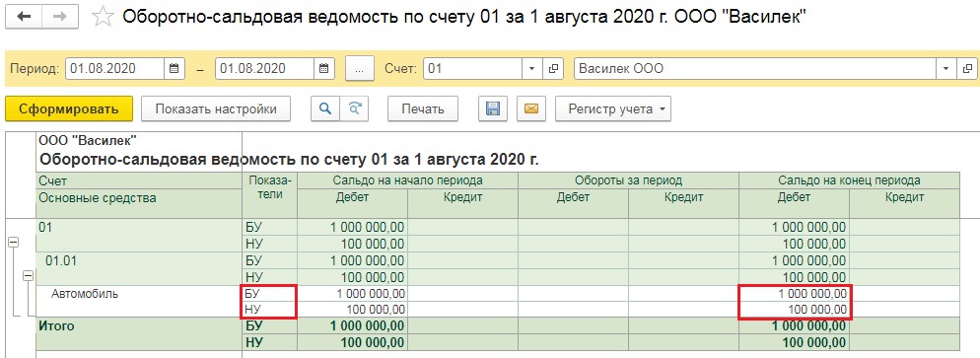The width and height of the screenshot is (980, 358).
Task: Open the selected account form icon
Action: pos(553,69)
